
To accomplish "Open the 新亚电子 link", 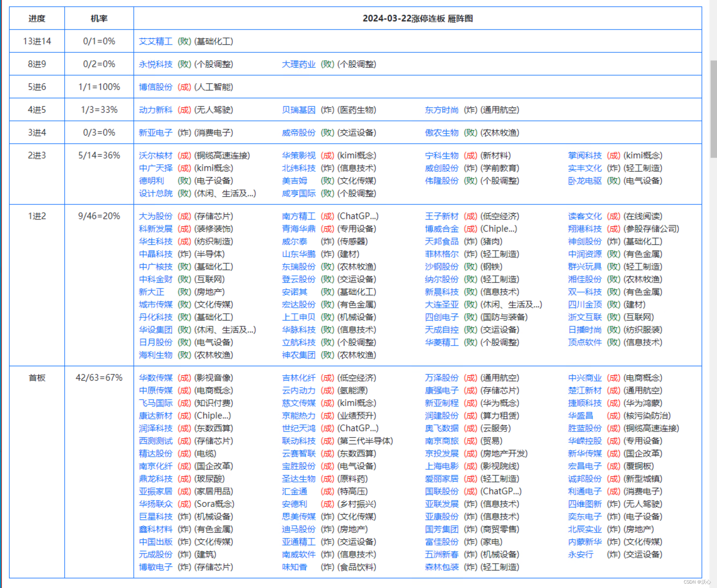I will click(156, 133).
